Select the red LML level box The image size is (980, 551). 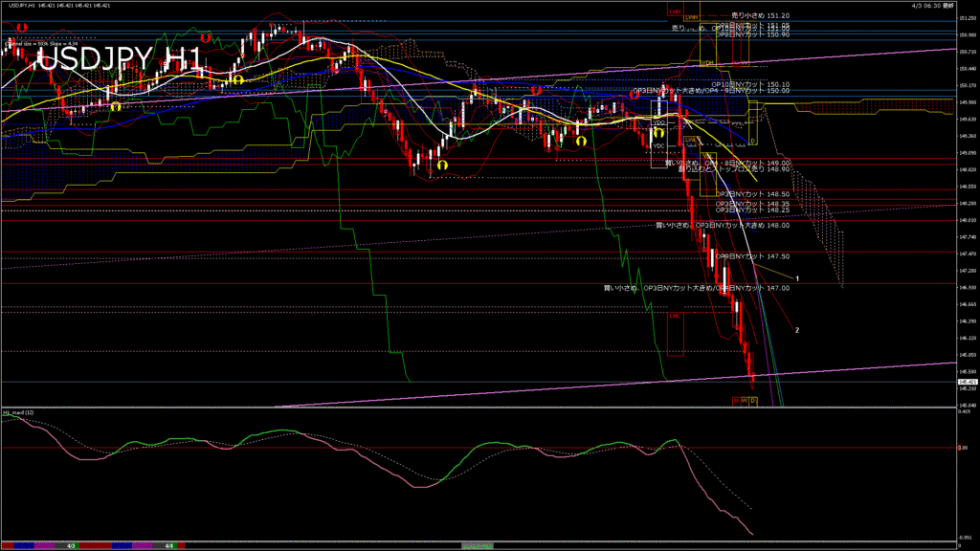tap(675, 315)
